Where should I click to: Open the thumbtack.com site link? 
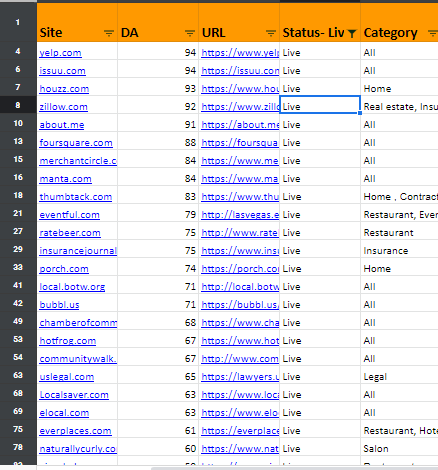pyautogui.click(x=76, y=197)
